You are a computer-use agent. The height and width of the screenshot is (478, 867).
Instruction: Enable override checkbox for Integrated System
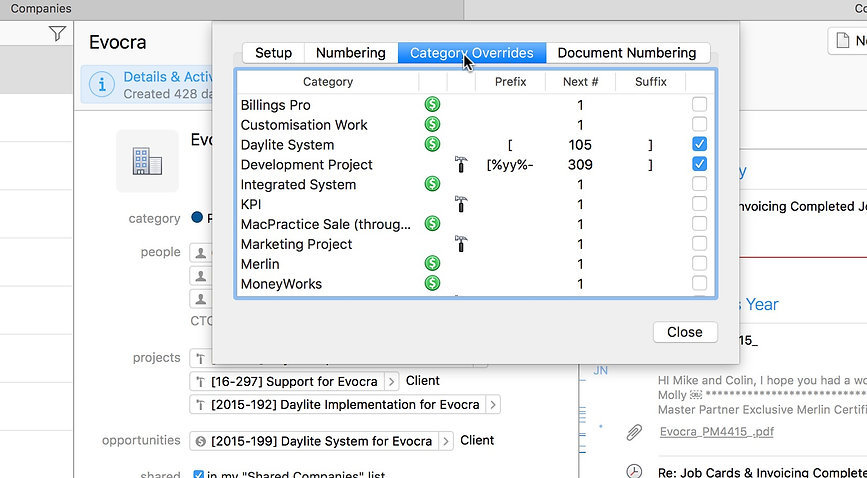pos(699,184)
